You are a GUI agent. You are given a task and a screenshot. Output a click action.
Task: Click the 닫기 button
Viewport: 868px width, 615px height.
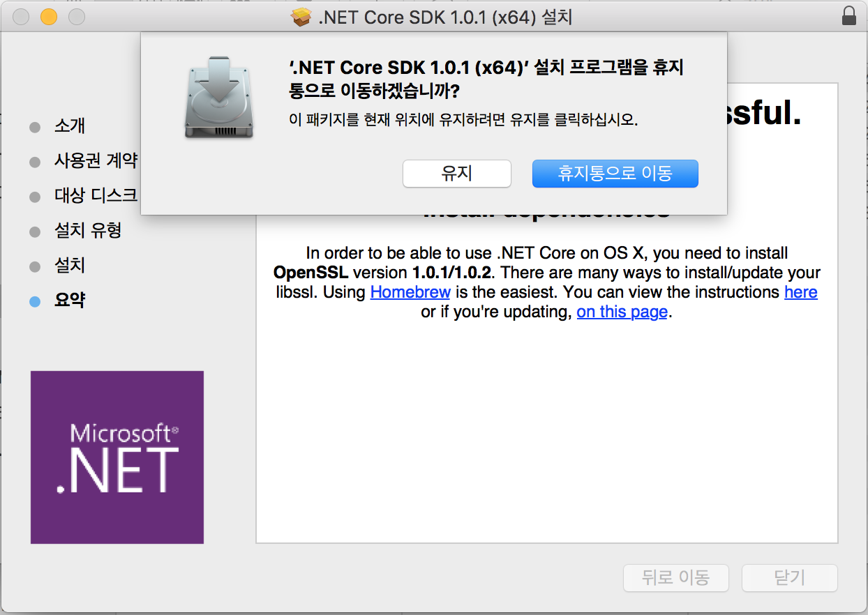[790, 577]
